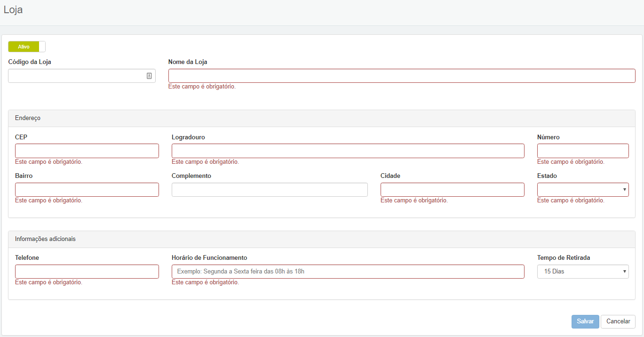The width and height of the screenshot is (644, 337).
Task: Open the Tempo de Retirada dropdown
Action: (583, 272)
